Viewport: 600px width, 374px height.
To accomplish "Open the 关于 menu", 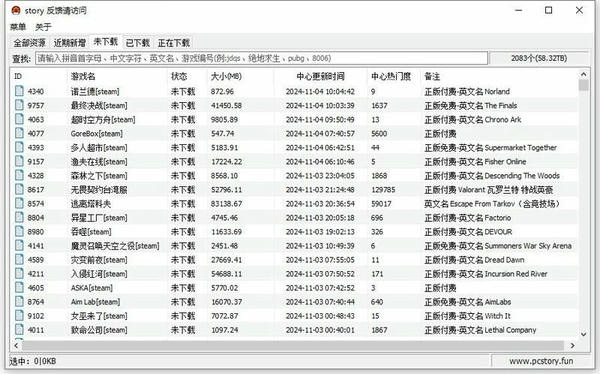I will point(43,27).
